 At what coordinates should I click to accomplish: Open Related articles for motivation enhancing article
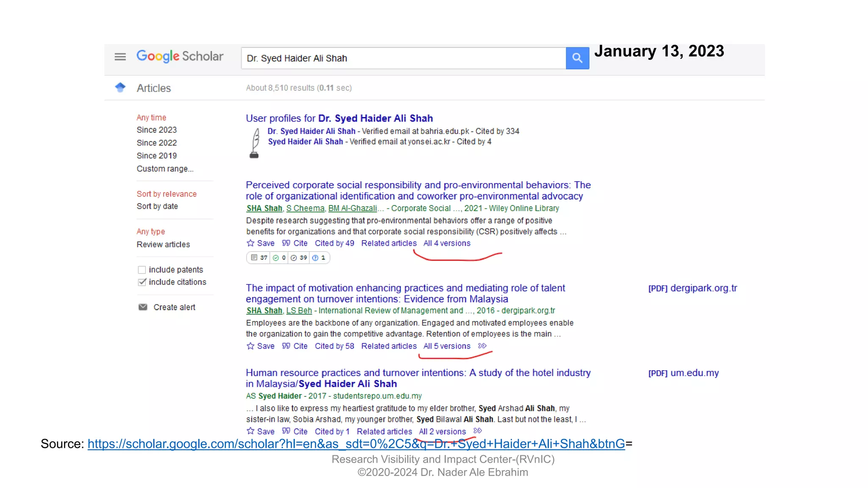tap(389, 346)
